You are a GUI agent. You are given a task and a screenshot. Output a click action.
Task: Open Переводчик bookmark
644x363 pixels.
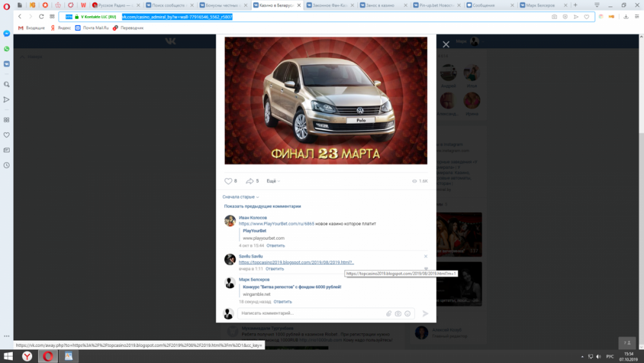[128, 28]
